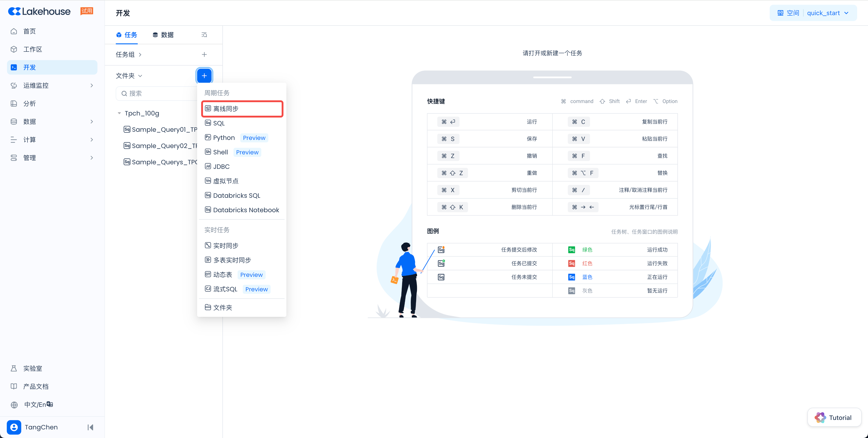Choose Databricks Notebook menu entry
The image size is (868, 438).
246,210
